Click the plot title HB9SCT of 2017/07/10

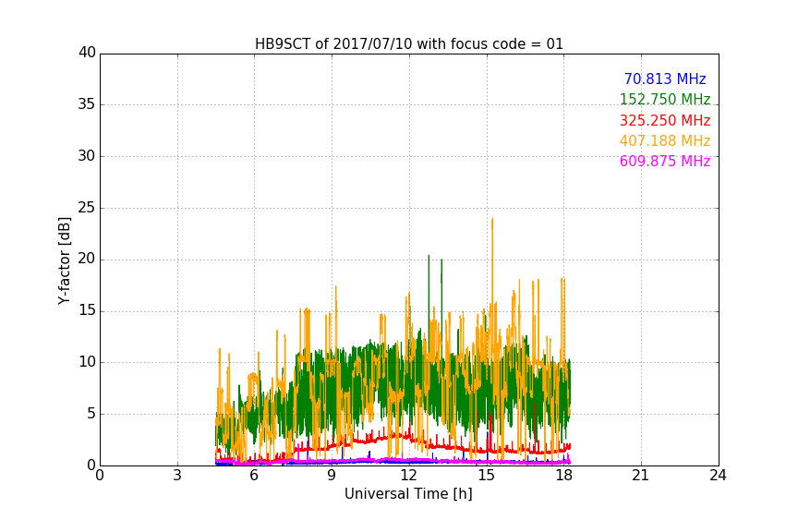409,44
